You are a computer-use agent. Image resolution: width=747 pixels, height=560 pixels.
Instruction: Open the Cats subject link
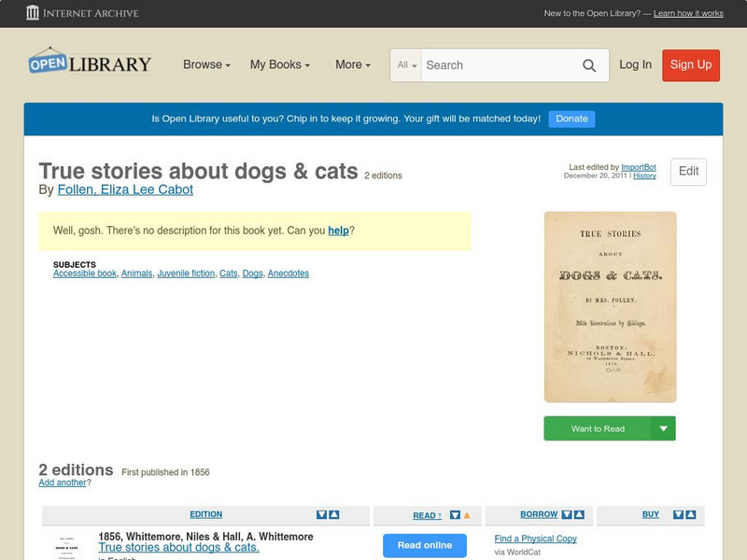[228, 273]
